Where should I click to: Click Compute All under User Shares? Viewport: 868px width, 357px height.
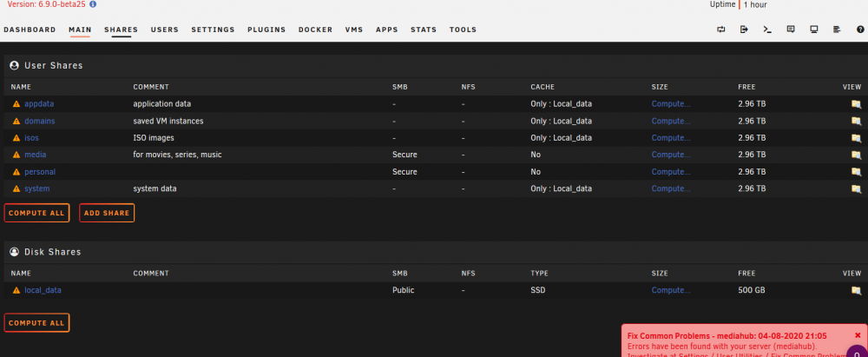click(36, 213)
